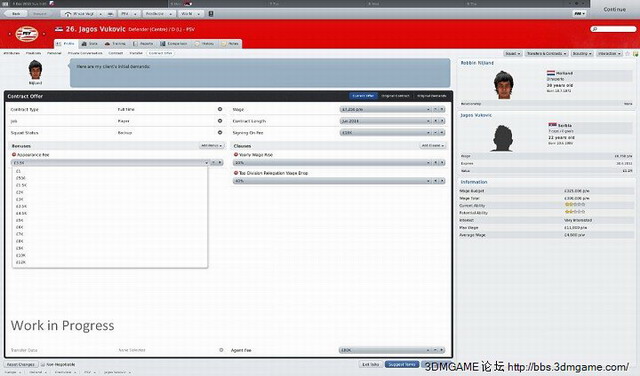This screenshot has height=376, width=640.
Task: Show the Original Contract view
Action: [395, 96]
